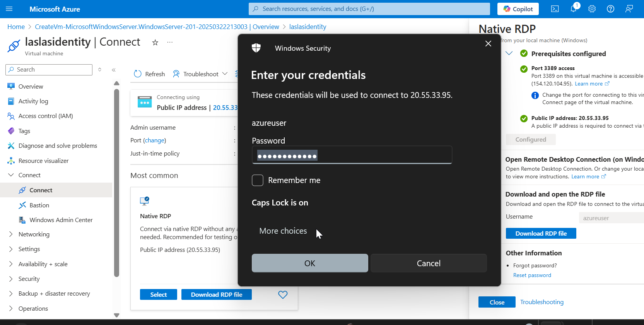This screenshot has width=644, height=325.
Task: Expand Backup + disaster recovery
Action: coord(11,294)
